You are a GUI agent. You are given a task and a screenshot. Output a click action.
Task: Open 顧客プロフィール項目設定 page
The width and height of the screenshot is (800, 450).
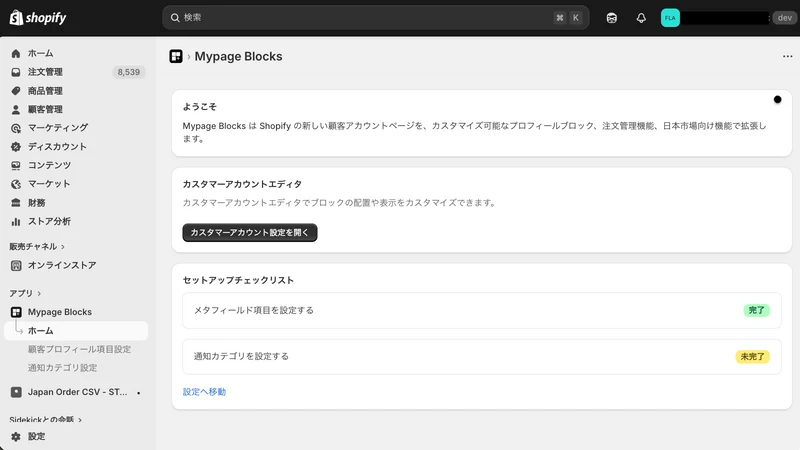coord(79,349)
